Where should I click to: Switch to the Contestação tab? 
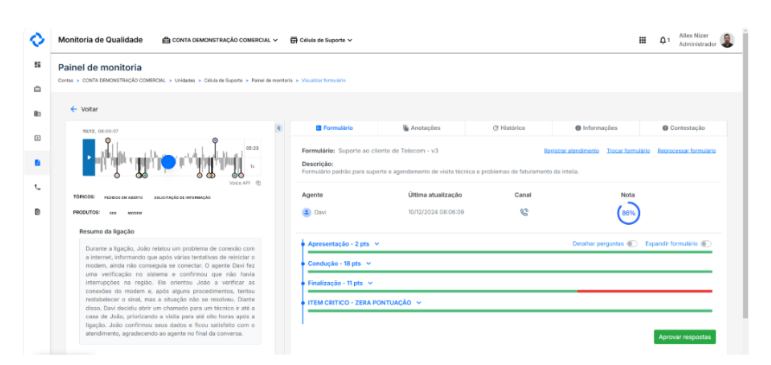tap(683, 128)
